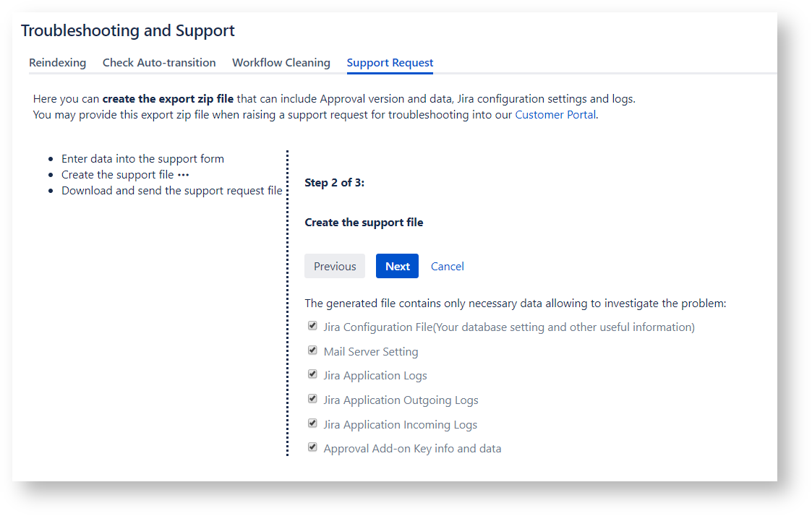
Task: Select the 'Create the support file' list step
Action: pyautogui.click(x=117, y=175)
